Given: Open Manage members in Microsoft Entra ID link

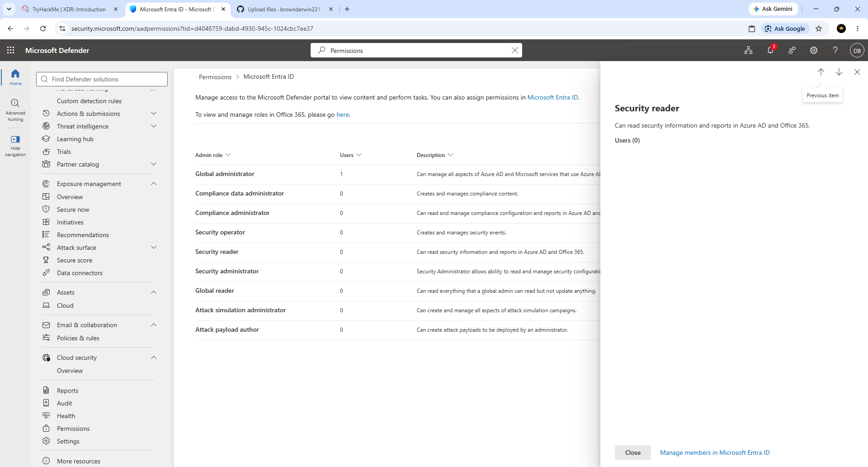Looking at the screenshot, I should tap(715, 453).
